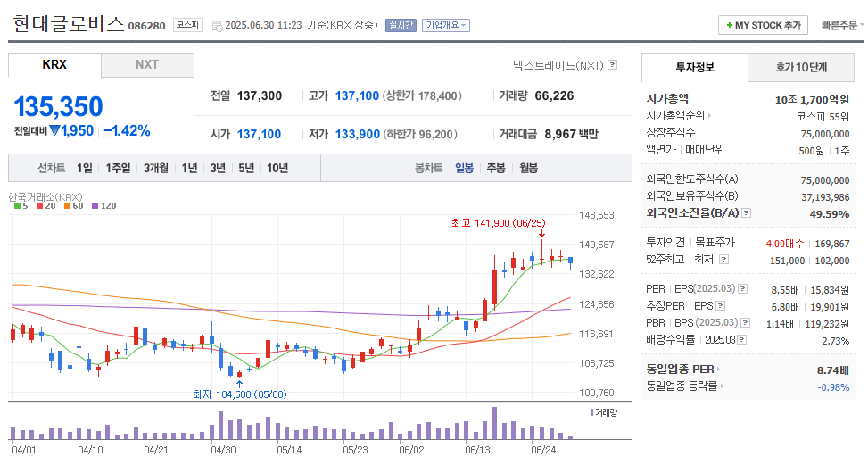Select 3년 line chart period
Viewport: 868px width, 465px height.
(x=218, y=169)
